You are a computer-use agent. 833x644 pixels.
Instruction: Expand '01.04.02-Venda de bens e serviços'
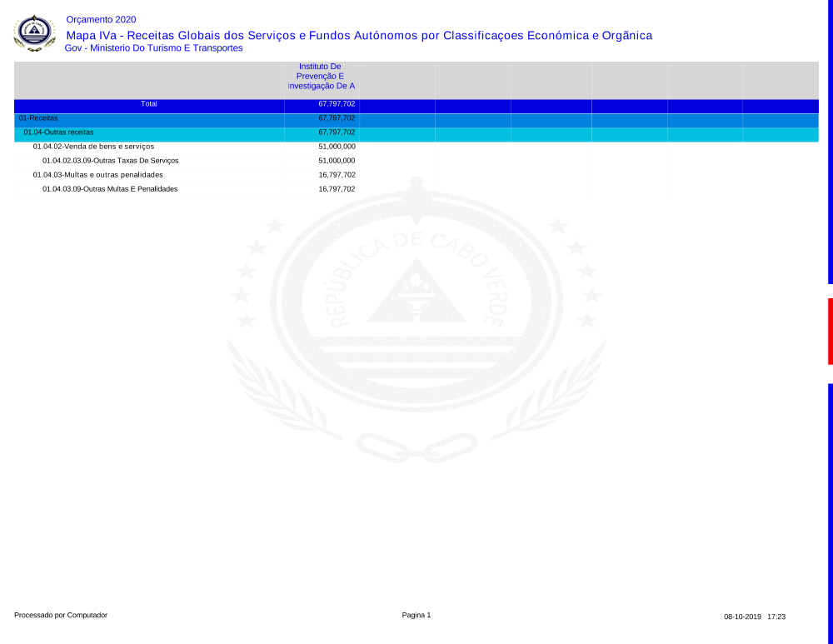[93, 147]
